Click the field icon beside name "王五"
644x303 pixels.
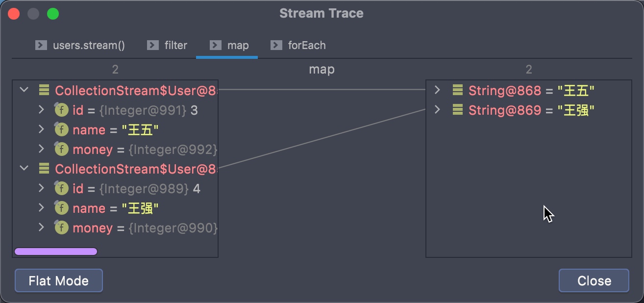pos(61,130)
